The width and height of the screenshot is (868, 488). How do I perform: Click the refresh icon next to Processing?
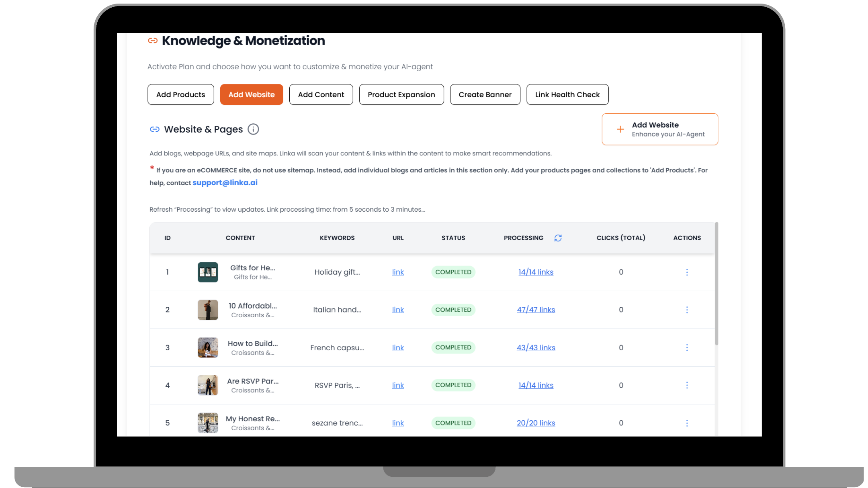[558, 238]
